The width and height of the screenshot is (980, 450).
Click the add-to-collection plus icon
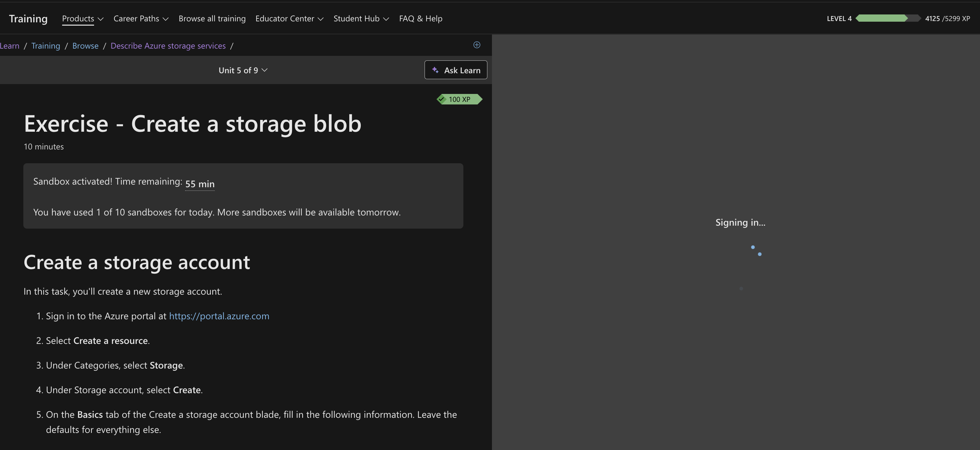click(x=477, y=45)
